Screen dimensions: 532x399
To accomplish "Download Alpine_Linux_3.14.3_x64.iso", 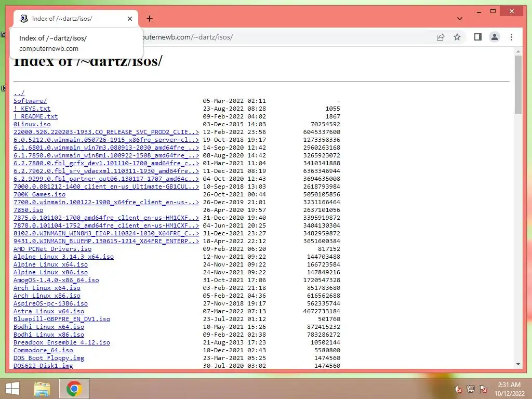I will click(x=63, y=257).
